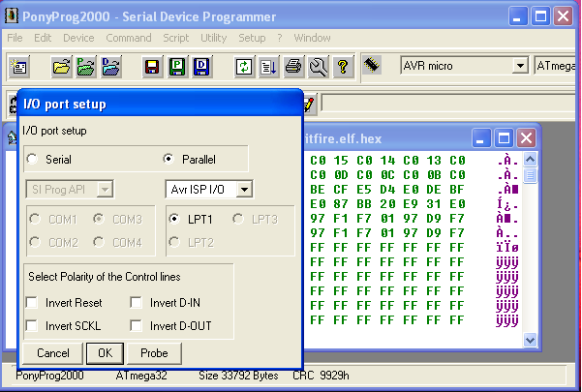Screen dimensions: 582x392
Task: Open device file using yellow folder icon
Action: pyautogui.click(x=61, y=67)
